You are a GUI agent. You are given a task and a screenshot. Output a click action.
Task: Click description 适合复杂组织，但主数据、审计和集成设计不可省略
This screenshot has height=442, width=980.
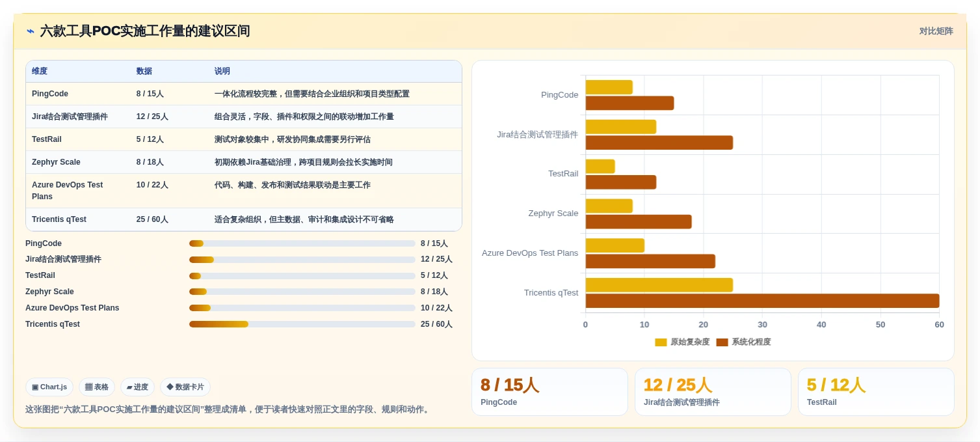tap(304, 219)
